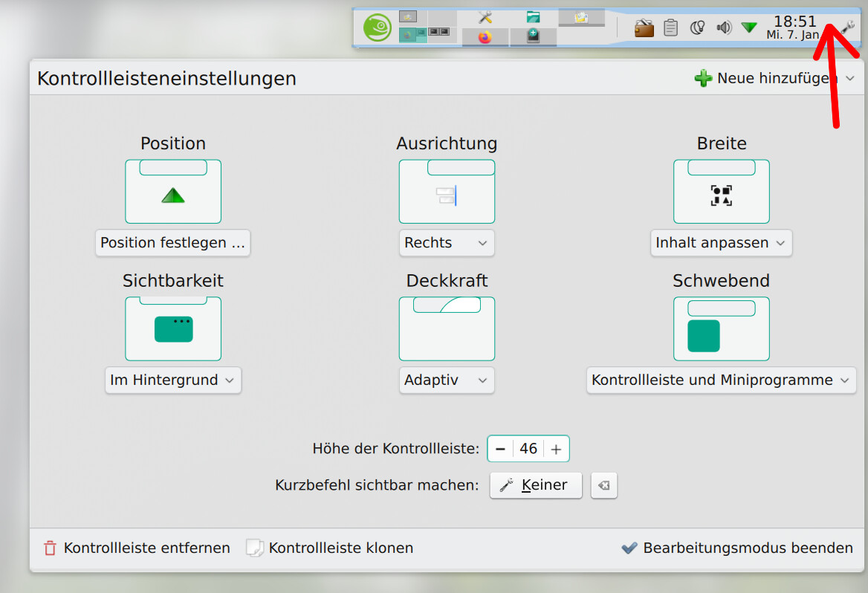Open the 'Neue hinzufügen' menu
868x593 pixels.
(x=774, y=78)
